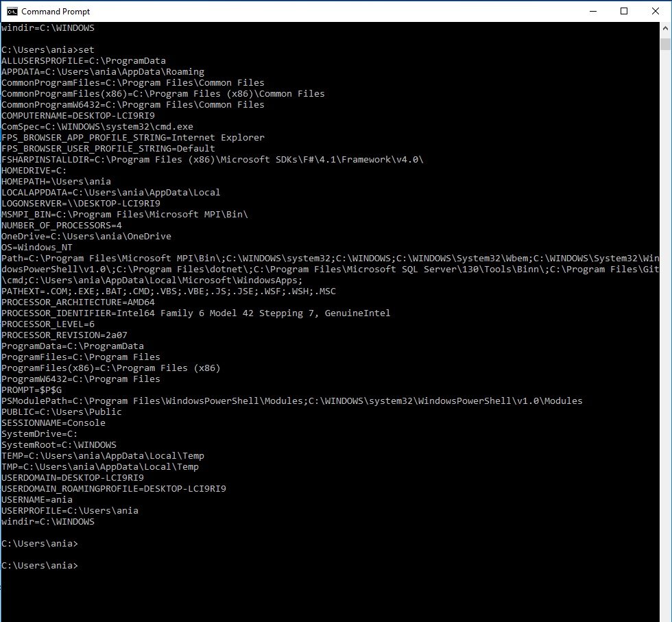The height and width of the screenshot is (622, 672).
Task: Click the PSModulePath line
Action: tap(292, 401)
